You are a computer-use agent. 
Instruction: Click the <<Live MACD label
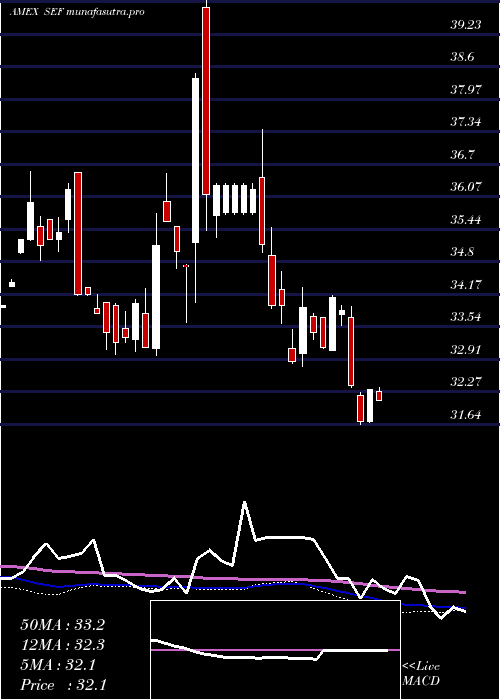pos(421,674)
